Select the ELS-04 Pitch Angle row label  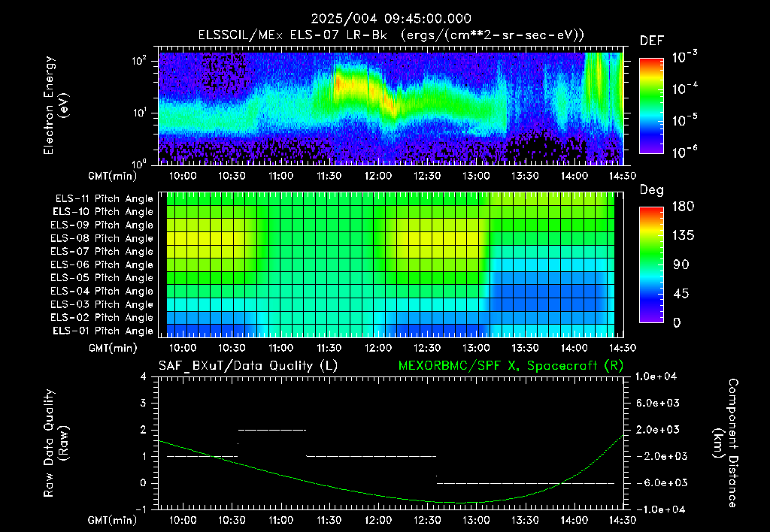pos(102,291)
